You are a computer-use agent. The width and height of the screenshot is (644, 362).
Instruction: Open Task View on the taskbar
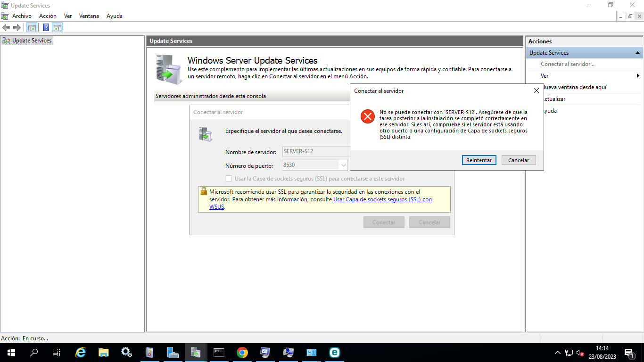click(57, 352)
